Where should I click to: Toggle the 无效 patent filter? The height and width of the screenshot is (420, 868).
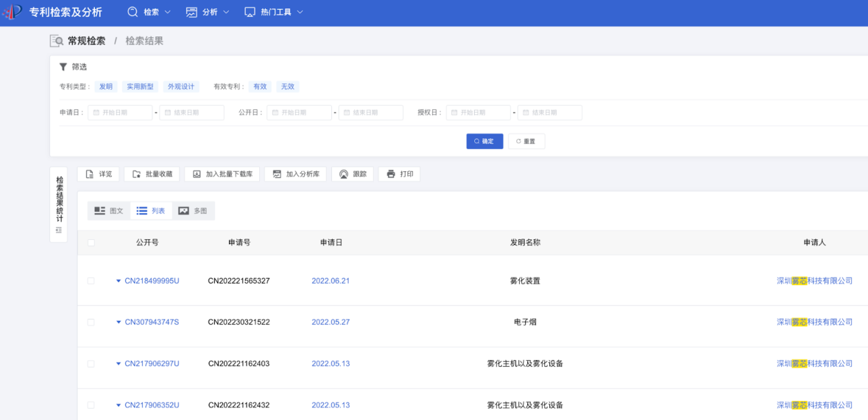coord(288,86)
